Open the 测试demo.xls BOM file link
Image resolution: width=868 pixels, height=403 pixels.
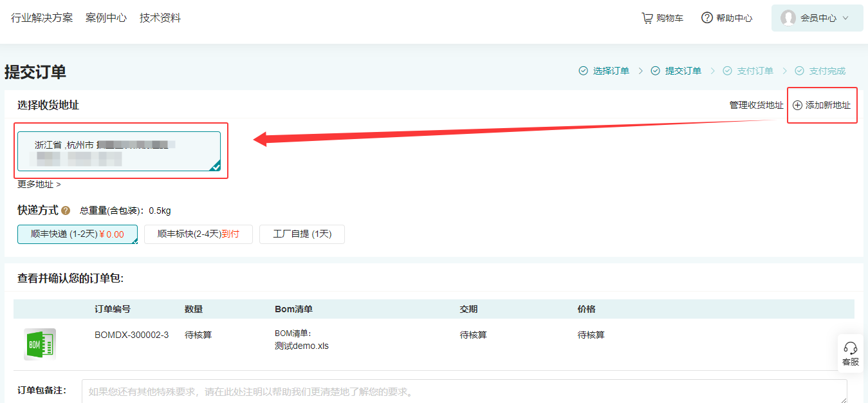pos(302,346)
